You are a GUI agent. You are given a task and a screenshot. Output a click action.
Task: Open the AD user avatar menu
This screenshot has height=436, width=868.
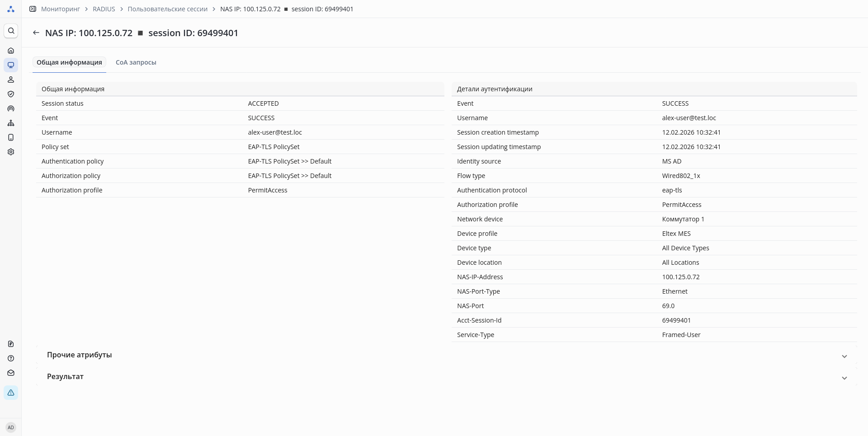11,427
